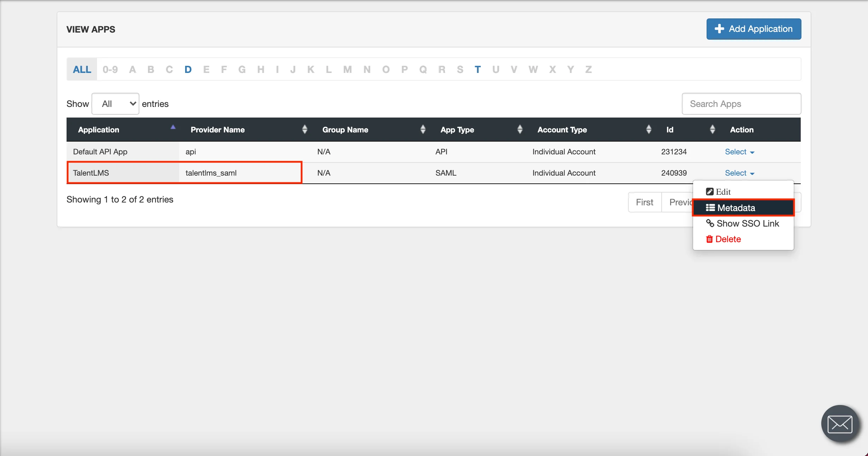Filter apps by letter A
This screenshot has width=868, height=456.
pos(132,69)
